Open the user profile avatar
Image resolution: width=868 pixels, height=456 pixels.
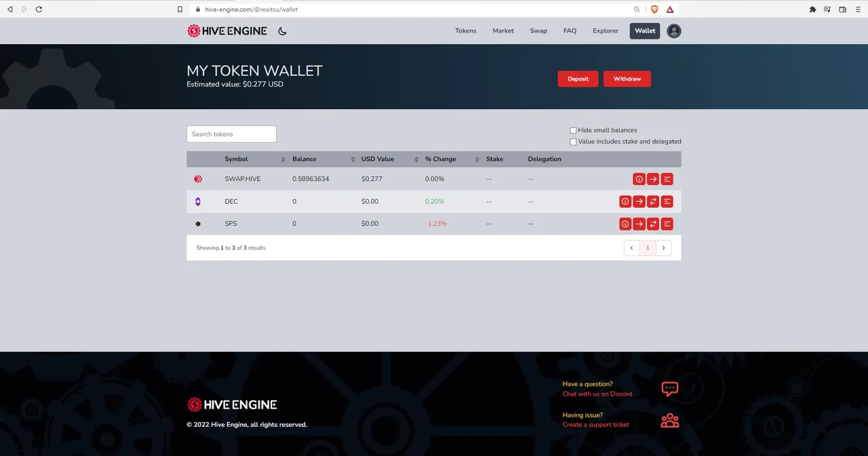pyautogui.click(x=673, y=30)
